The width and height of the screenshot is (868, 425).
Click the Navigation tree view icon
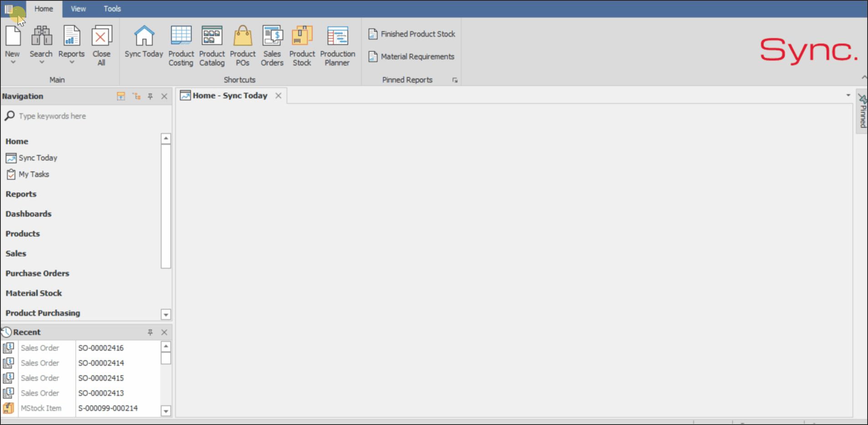click(x=136, y=96)
